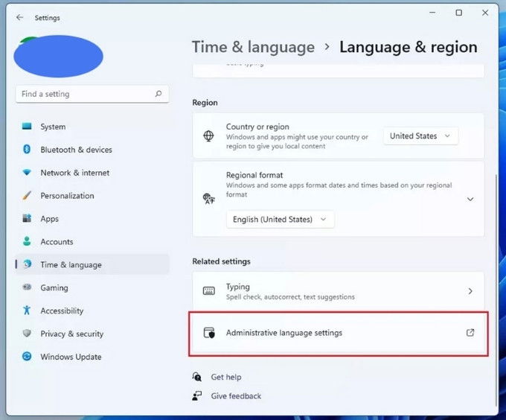Click the Privacy shield icon
This screenshot has height=420, width=506.
27,333
